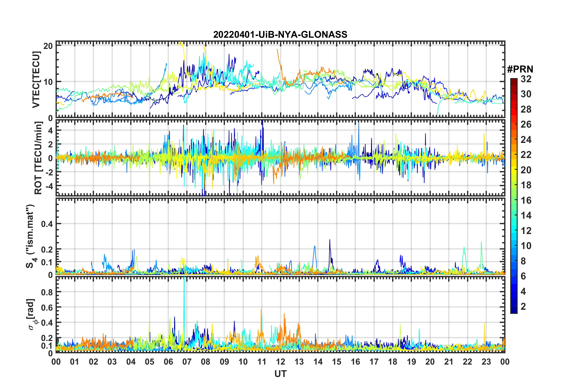
Task: Click the UT hour tick label 06
Action: [168, 362]
